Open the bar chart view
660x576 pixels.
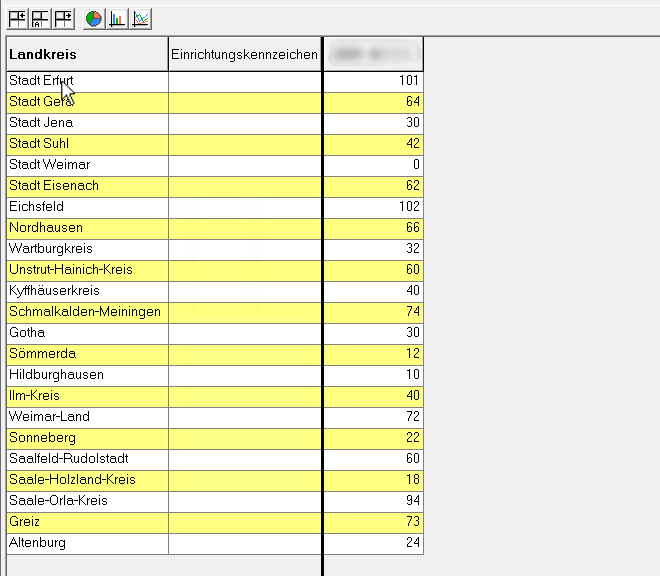[117, 18]
